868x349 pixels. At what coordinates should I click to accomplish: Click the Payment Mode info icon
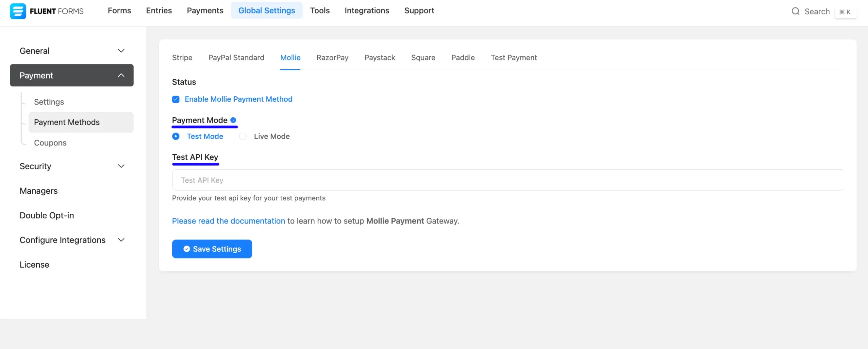tap(233, 120)
